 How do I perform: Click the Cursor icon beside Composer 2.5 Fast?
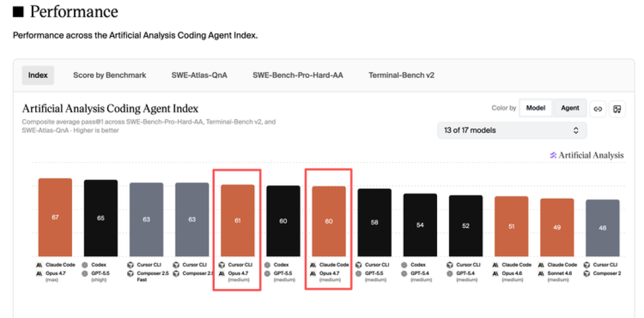[131, 273]
